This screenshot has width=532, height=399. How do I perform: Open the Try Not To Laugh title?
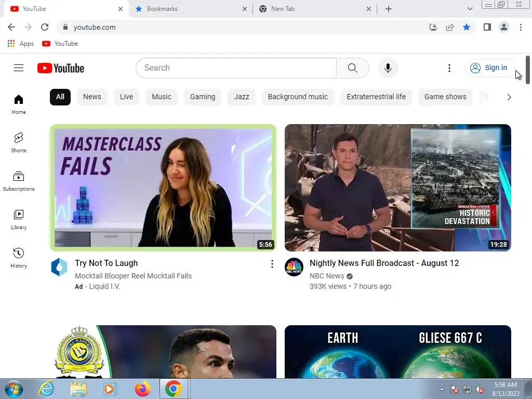point(106,263)
